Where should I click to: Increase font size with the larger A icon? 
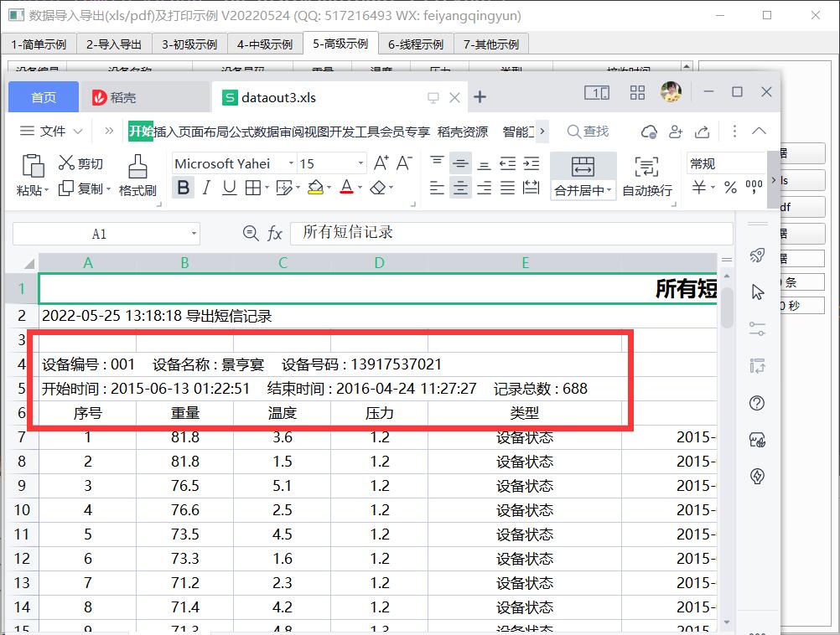(381, 163)
